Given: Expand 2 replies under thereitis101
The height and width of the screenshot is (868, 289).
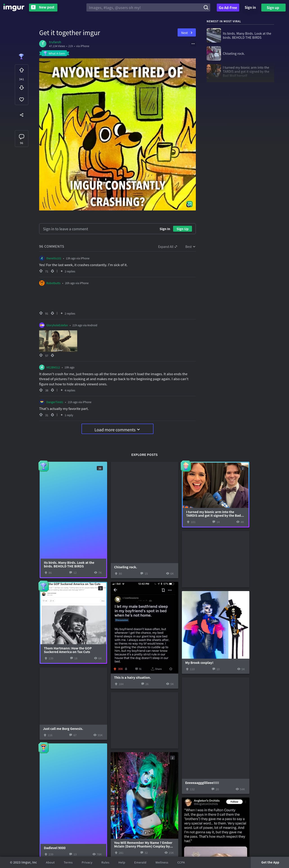Looking at the screenshot, I should point(68,271).
